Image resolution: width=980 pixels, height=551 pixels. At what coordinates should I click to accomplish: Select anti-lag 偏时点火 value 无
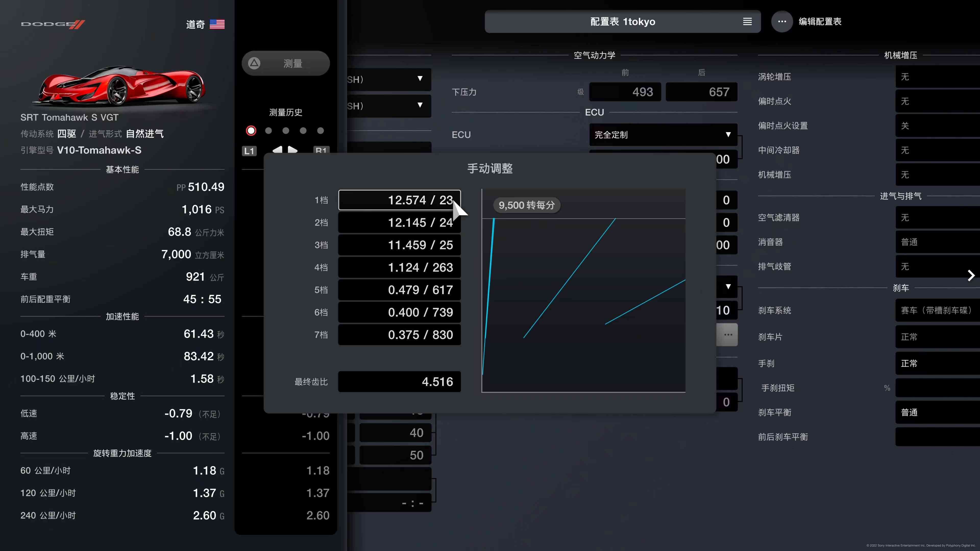pyautogui.click(x=938, y=101)
